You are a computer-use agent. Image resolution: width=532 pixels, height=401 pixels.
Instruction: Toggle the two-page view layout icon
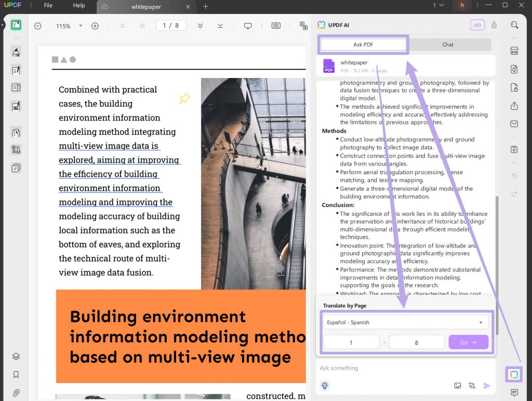(276, 26)
